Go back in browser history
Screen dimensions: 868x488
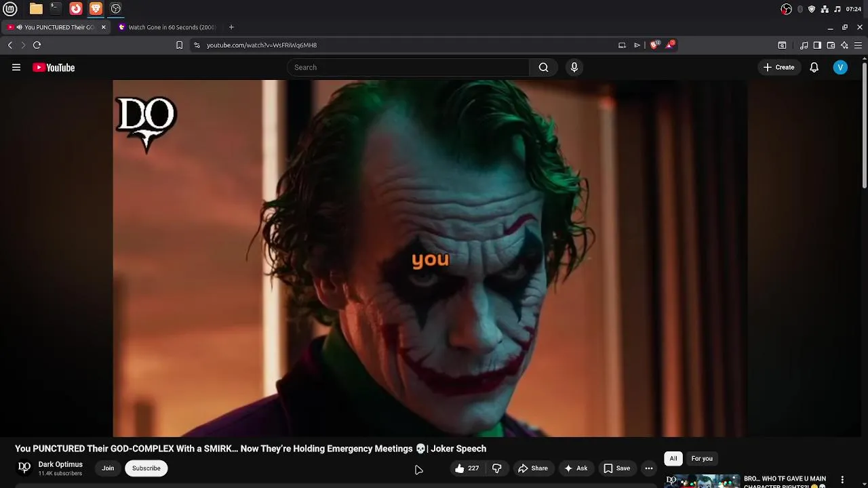[x=10, y=45]
